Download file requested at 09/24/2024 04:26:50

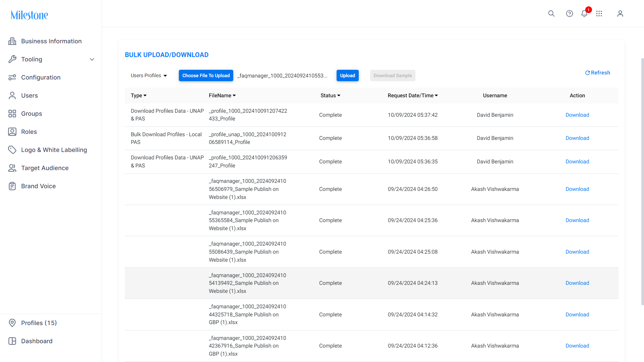coord(577,189)
